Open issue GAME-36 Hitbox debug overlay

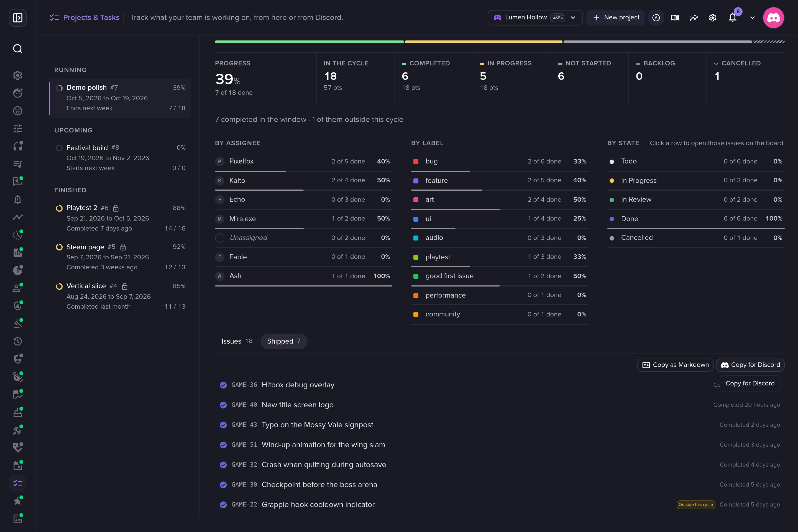500,385
